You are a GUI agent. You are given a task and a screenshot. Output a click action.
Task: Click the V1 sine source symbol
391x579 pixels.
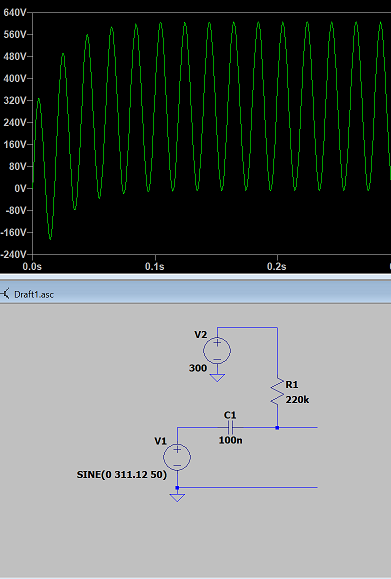(x=177, y=457)
